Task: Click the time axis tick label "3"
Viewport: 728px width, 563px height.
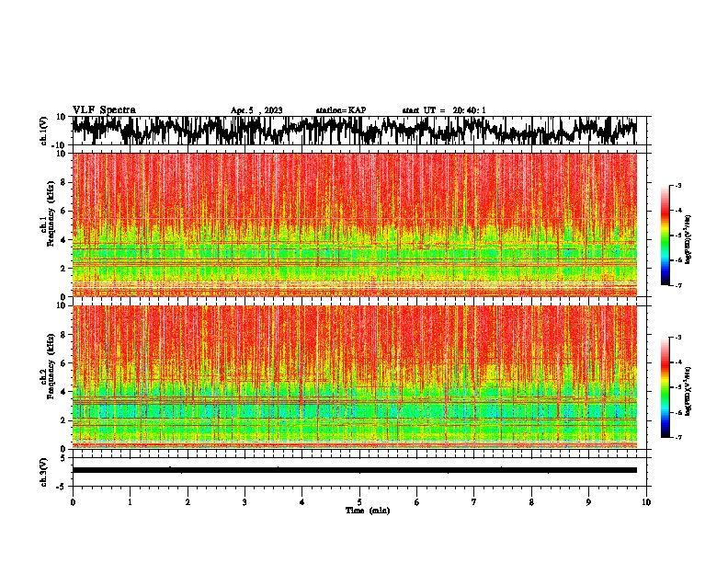Action: [245, 502]
